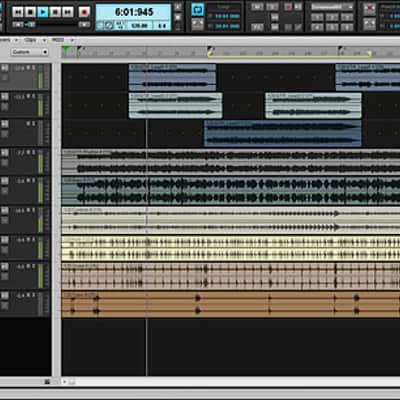Click the yellow loop end marker
The width and height of the screenshot is (400, 400).
point(369,53)
